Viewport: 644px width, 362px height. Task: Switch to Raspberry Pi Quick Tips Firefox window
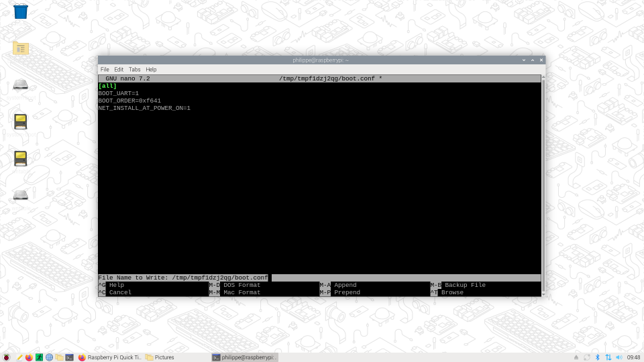109,357
